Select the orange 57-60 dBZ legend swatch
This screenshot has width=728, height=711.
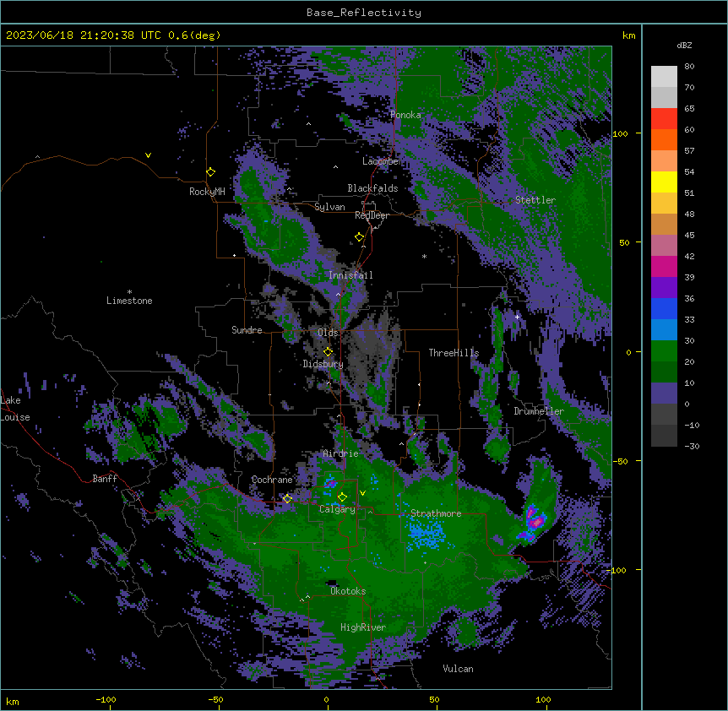coord(664,140)
